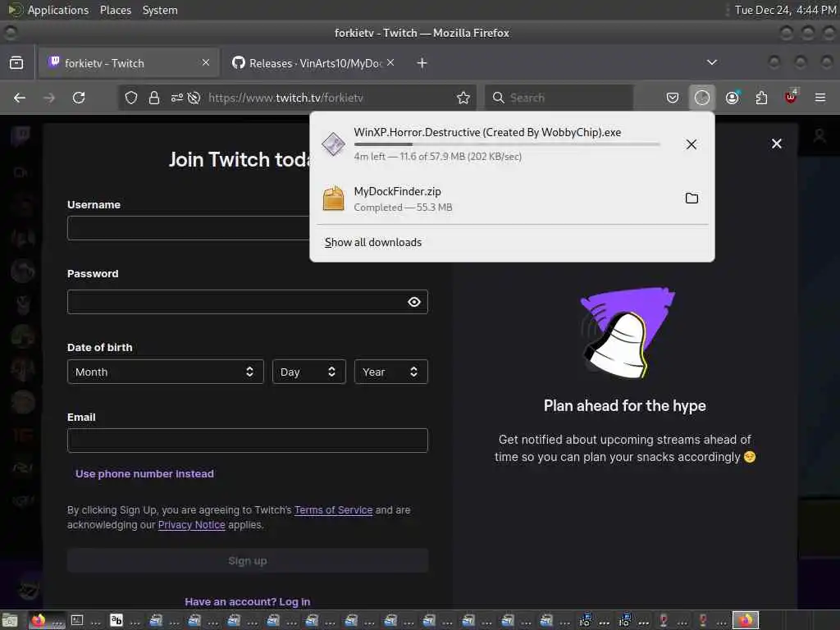Focus the Password input field
This screenshot has width=840, height=630.
click(248, 302)
